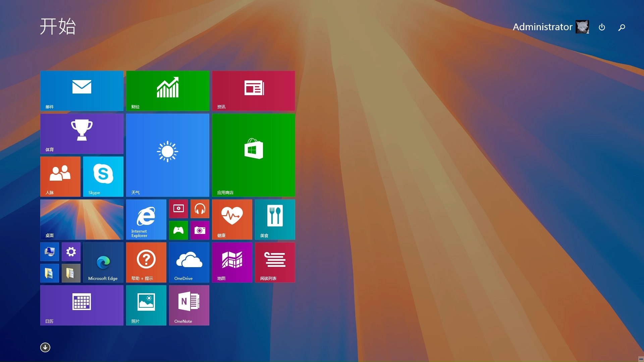Show all apps with the down arrow
The width and height of the screenshot is (644, 362).
(x=45, y=348)
